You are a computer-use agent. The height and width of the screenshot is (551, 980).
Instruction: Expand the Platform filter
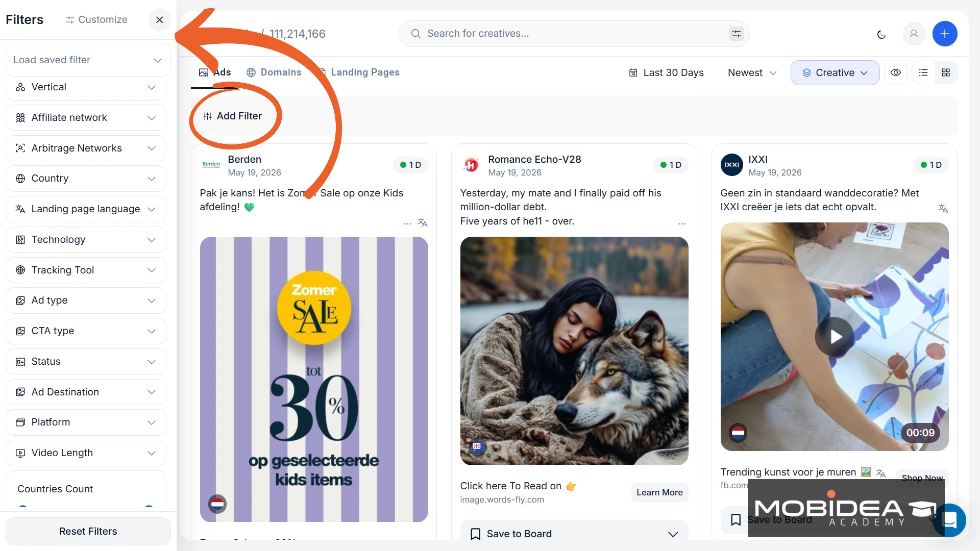pyautogui.click(x=86, y=422)
